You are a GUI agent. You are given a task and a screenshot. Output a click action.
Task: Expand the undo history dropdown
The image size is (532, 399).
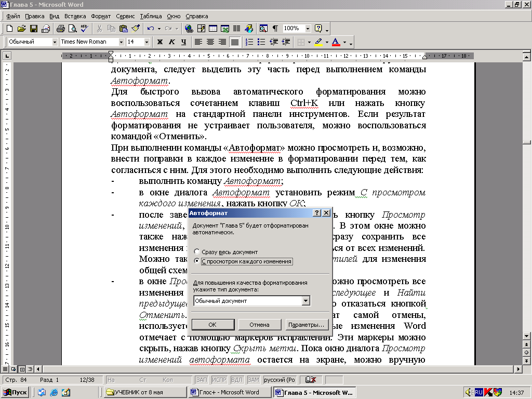[x=159, y=29]
